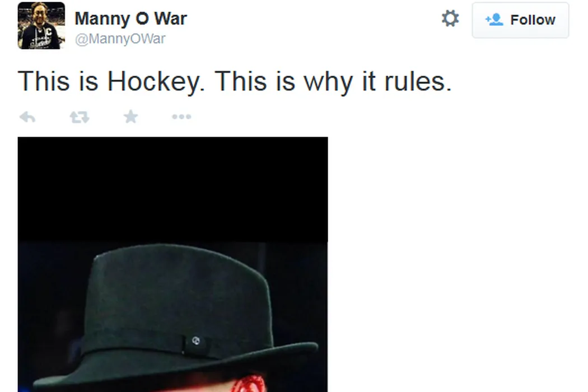
Task: Favorite the tweet with the star
Action: 130,116
